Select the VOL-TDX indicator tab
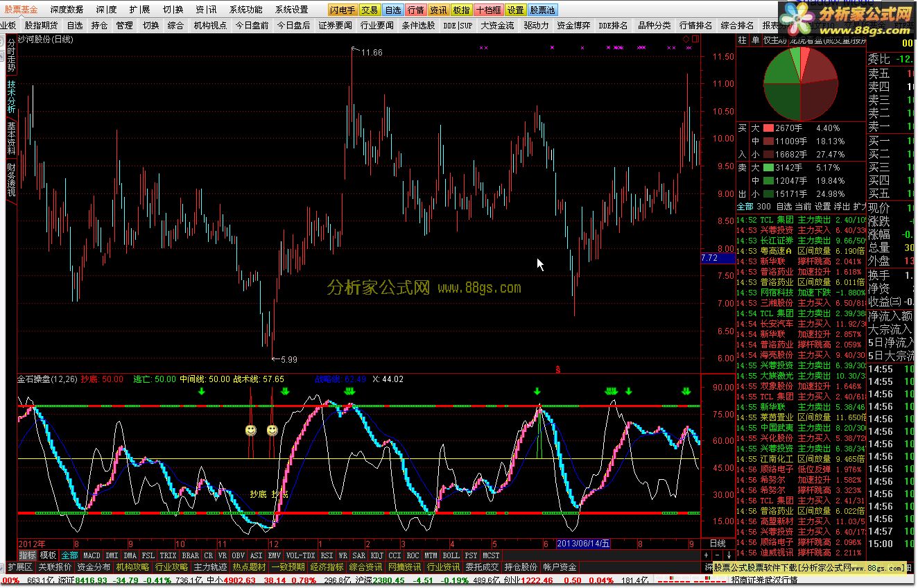The width and height of the screenshot is (918, 588). 300,555
